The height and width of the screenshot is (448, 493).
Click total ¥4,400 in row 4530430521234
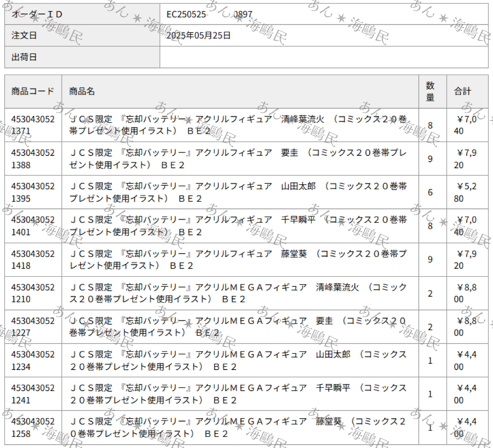[x=466, y=360]
